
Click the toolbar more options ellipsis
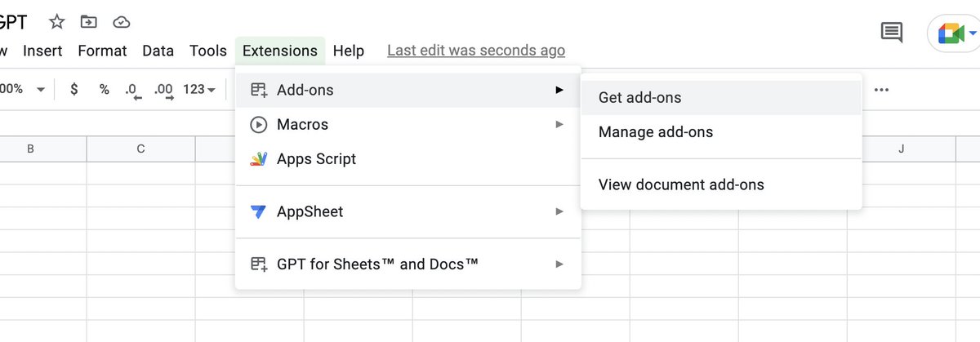coord(881,90)
